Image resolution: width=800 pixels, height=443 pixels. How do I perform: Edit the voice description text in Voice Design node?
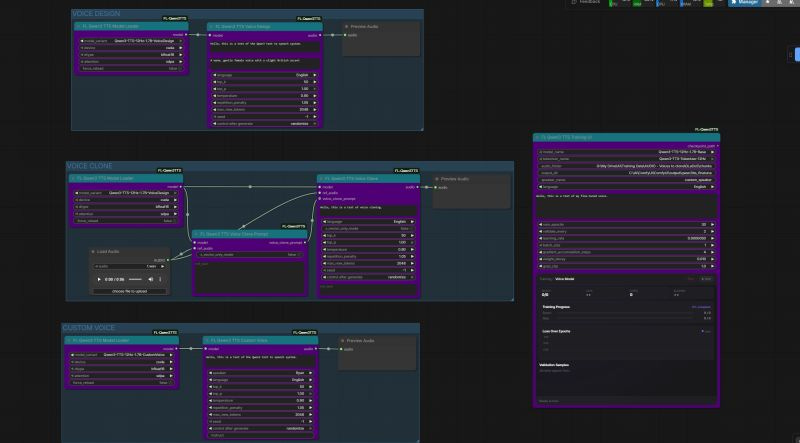click(265, 63)
